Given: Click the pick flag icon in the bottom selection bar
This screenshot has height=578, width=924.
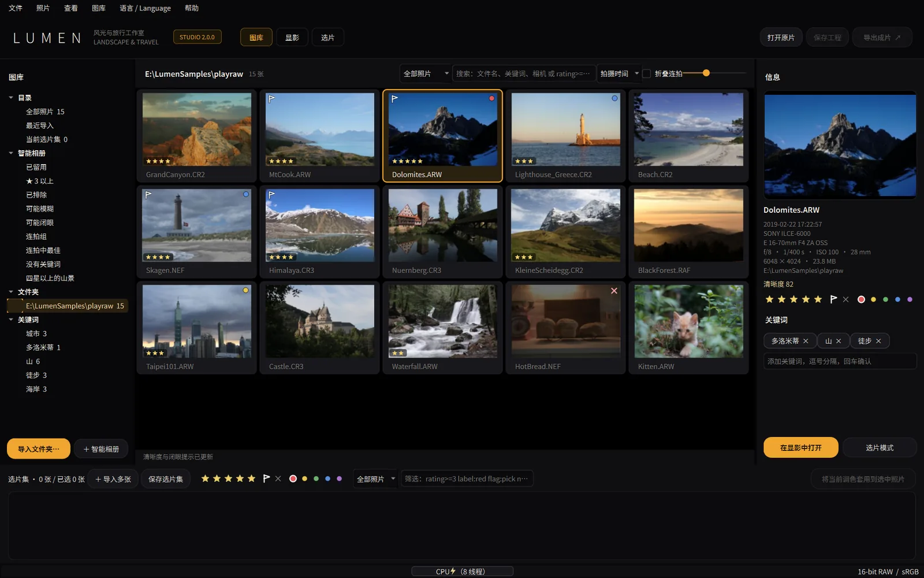Looking at the screenshot, I should tap(266, 479).
